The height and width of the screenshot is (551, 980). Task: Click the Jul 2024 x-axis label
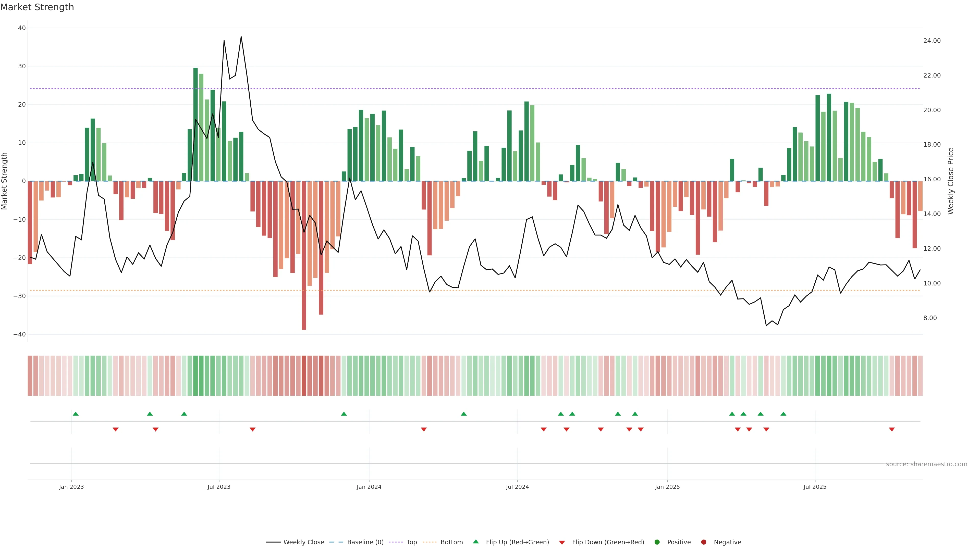coord(517,487)
